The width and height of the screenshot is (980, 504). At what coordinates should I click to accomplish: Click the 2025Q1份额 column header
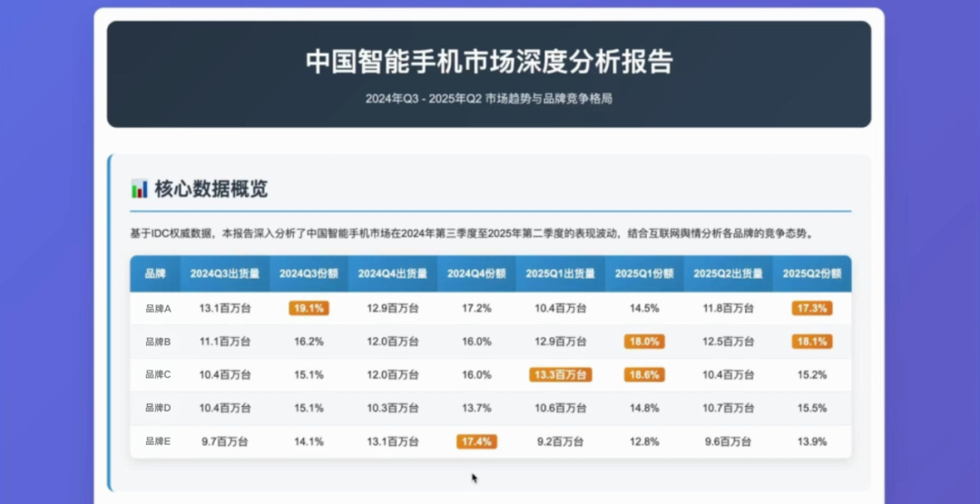(x=644, y=273)
